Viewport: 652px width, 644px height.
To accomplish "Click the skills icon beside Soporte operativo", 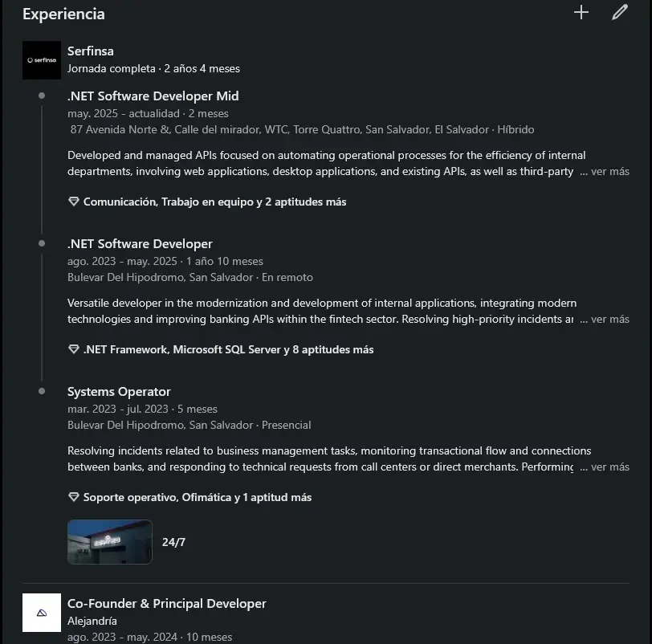I will (x=73, y=497).
